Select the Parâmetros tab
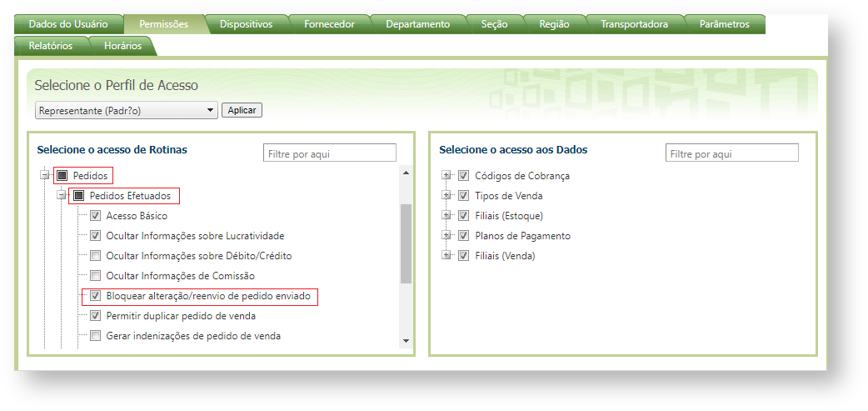Viewport: 868px width, 411px height. coord(724,24)
